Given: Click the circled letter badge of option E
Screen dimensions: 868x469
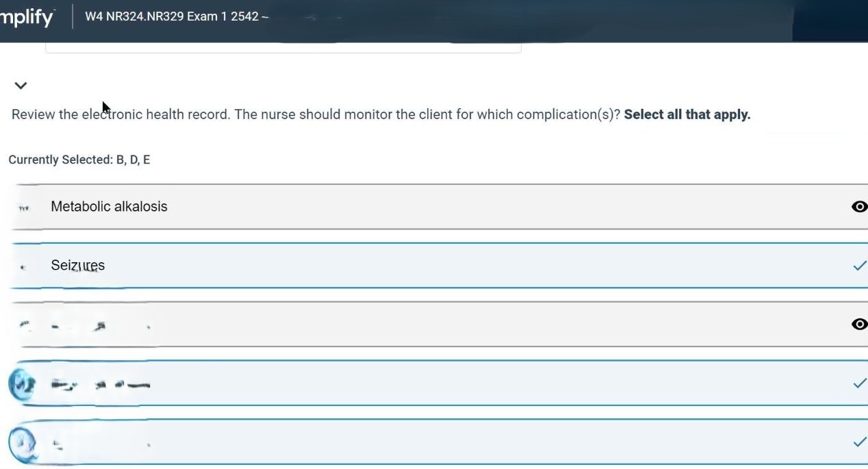Looking at the screenshot, I should (x=22, y=442).
